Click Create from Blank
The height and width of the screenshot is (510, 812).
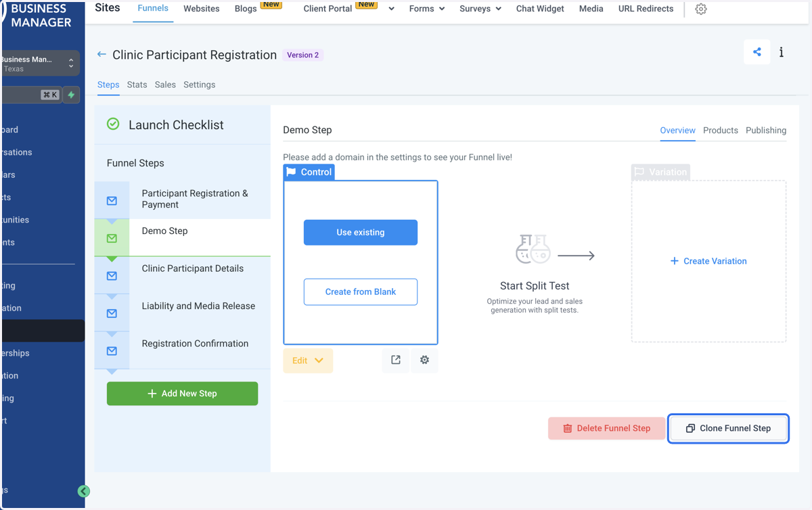[x=361, y=292]
